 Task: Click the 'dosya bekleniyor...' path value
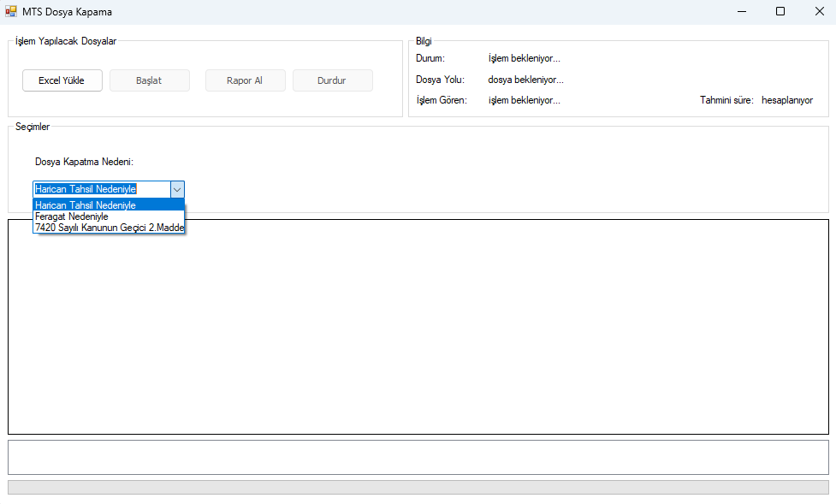(525, 80)
